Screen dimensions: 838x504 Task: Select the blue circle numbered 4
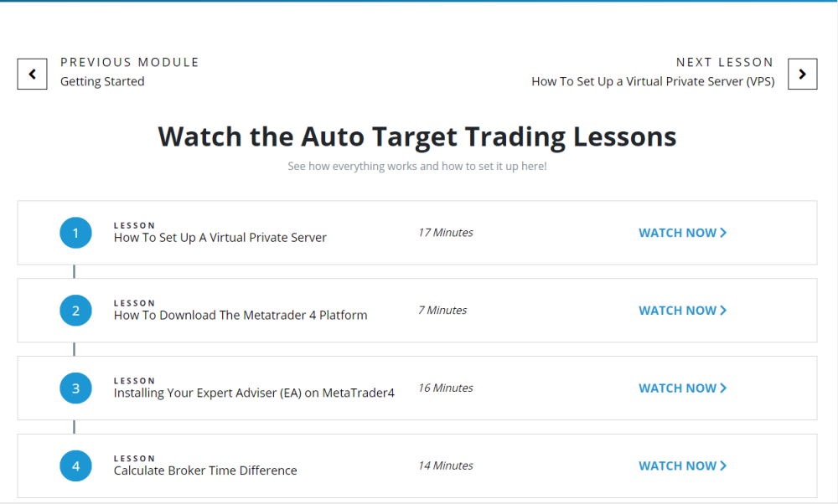point(75,466)
